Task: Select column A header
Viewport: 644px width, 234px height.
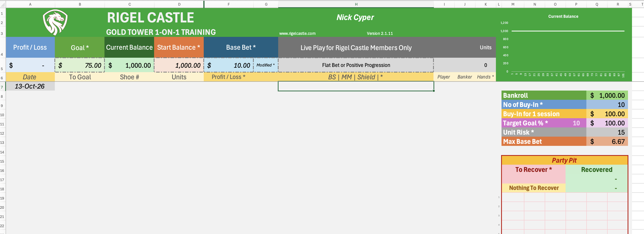Action: (x=30, y=4)
